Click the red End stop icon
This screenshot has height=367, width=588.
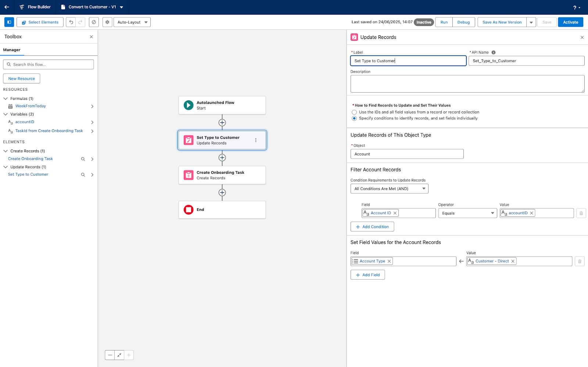[189, 210]
